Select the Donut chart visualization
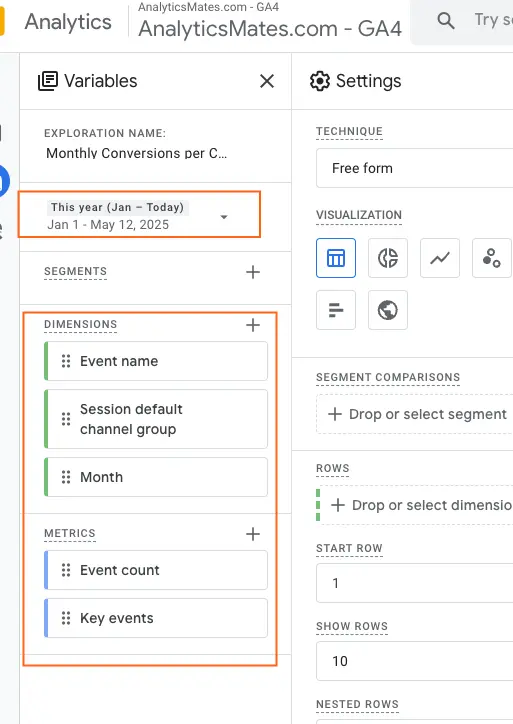The height and width of the screenshot is (724, 513). click(x=388, y=258)
